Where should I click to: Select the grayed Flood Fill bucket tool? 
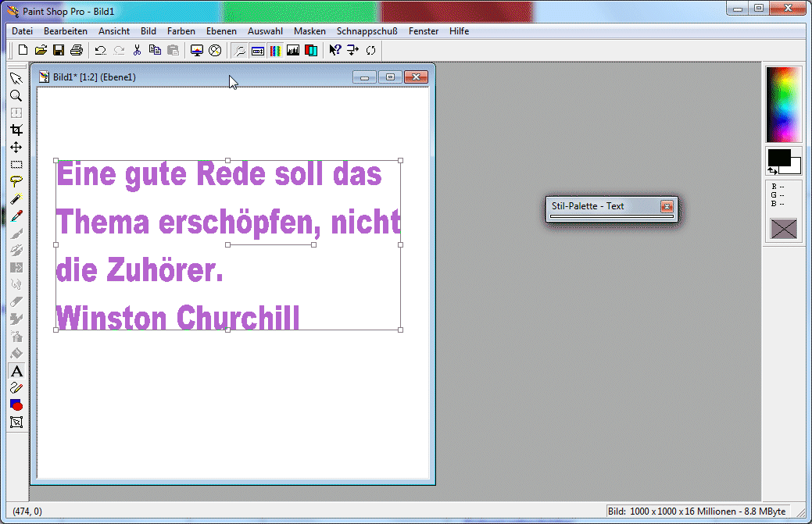click(x=16, y=354)
